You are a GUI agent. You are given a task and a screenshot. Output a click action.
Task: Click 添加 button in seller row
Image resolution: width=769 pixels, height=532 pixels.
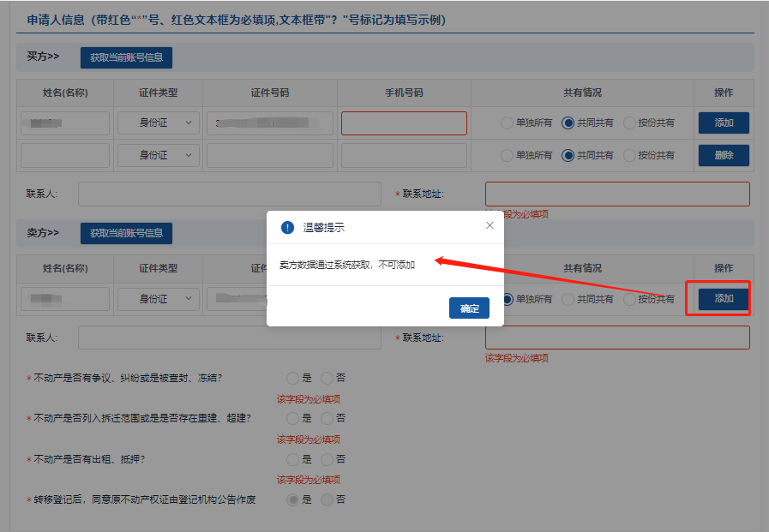coord(724,298)
